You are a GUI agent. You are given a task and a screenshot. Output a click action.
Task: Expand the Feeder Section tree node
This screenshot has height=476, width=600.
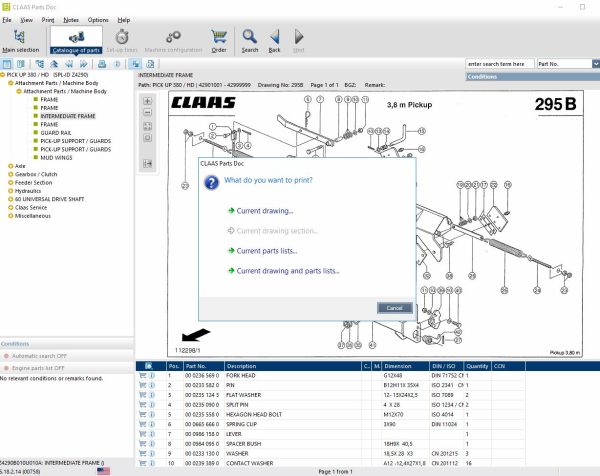(11, 183)
